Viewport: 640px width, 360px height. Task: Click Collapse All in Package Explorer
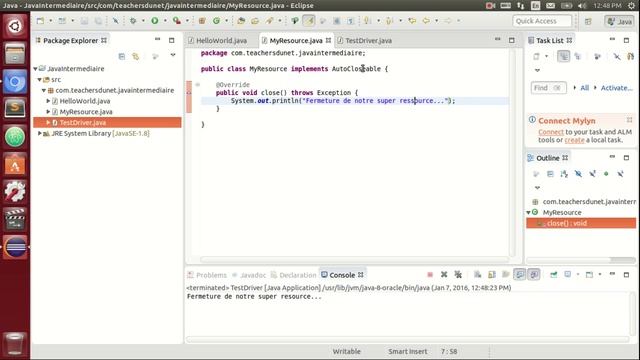pyautogui.click(x=122, y=56)
